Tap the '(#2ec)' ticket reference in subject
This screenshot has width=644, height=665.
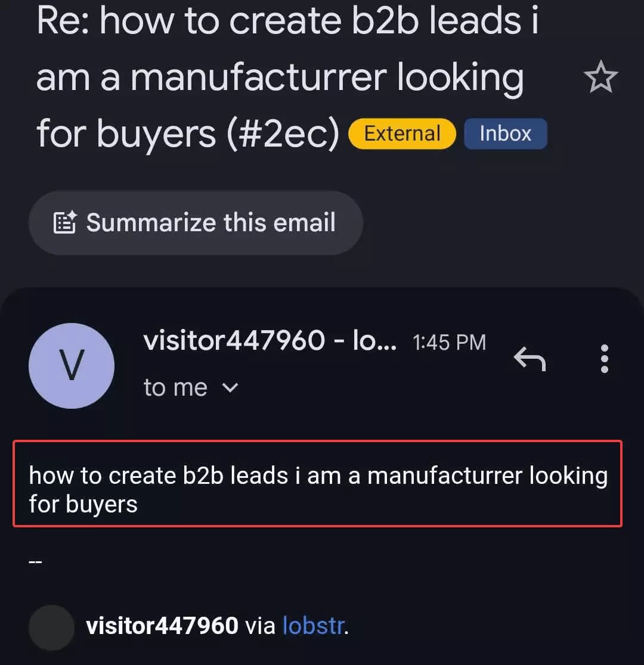pos(284,133)
